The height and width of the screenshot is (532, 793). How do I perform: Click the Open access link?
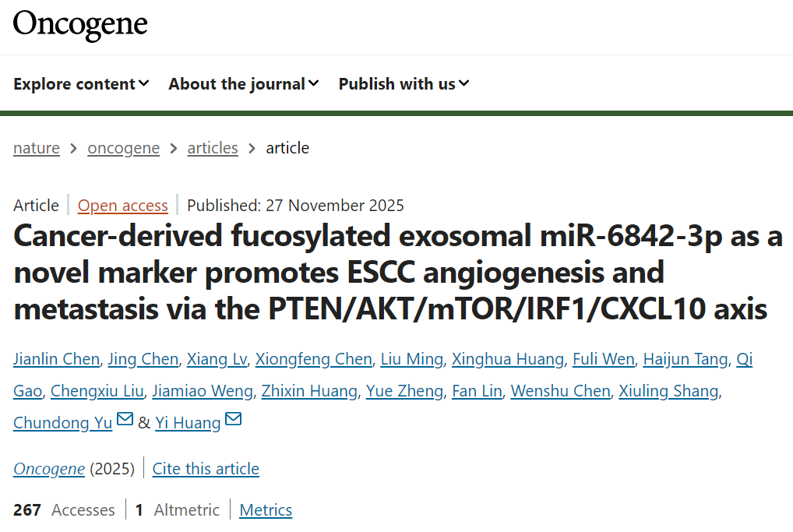click(123, 206)
